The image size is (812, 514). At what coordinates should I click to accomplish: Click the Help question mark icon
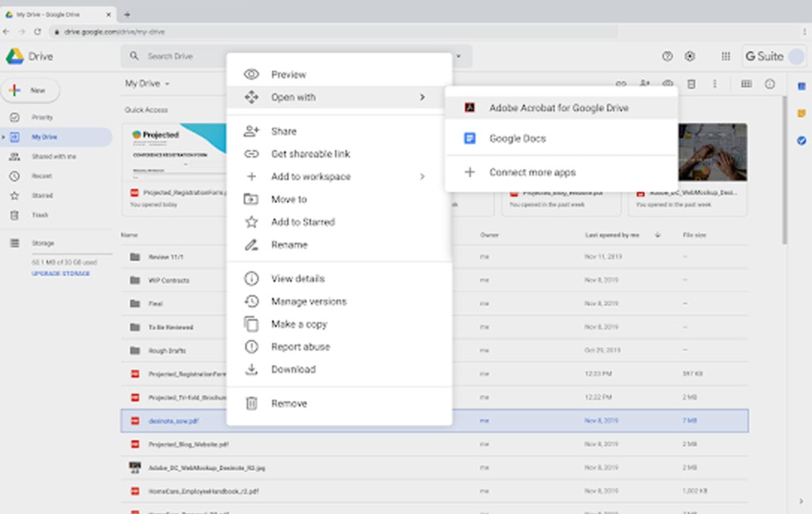[667, 56]
